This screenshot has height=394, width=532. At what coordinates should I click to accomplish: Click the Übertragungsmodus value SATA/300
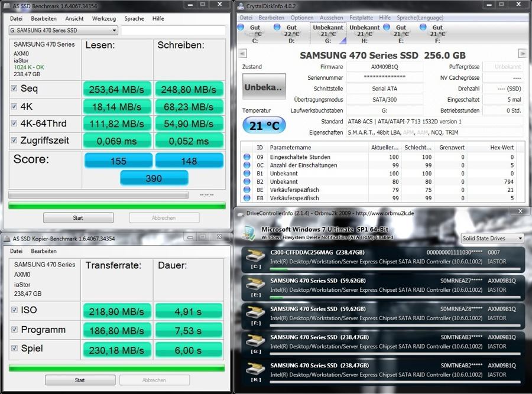coord(384,100)
